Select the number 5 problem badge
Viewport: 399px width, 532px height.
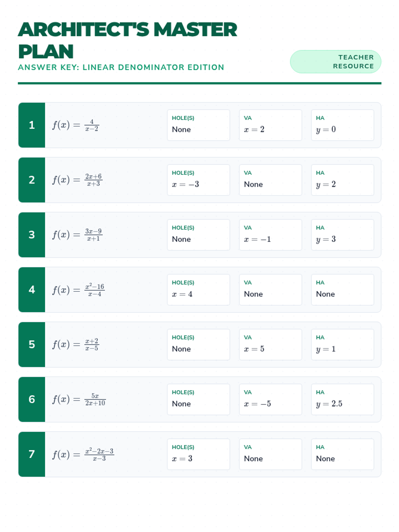coord(32,344)
